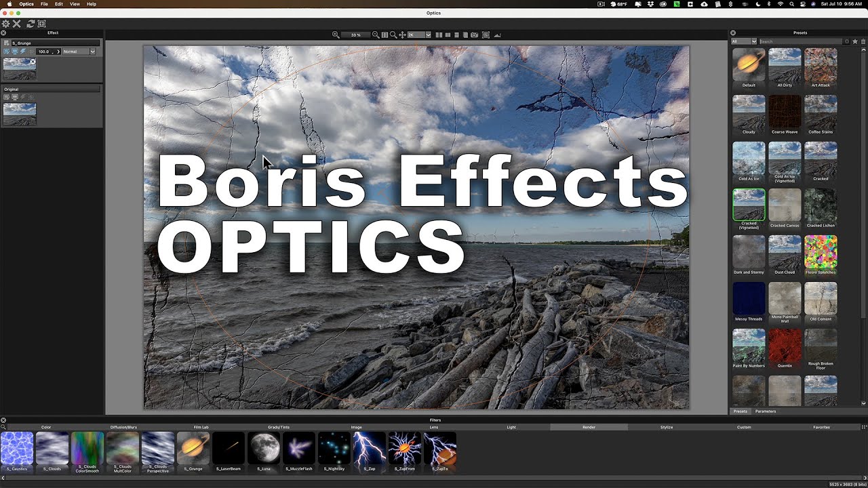Open the Help menu
This screenshot has height=488, width=868.
[92, 4]
